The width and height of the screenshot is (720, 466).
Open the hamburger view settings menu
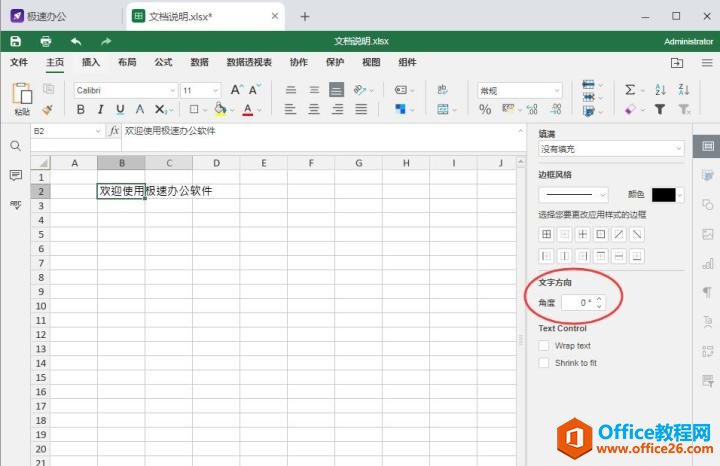pyautogui.click(x=707, y=63)
